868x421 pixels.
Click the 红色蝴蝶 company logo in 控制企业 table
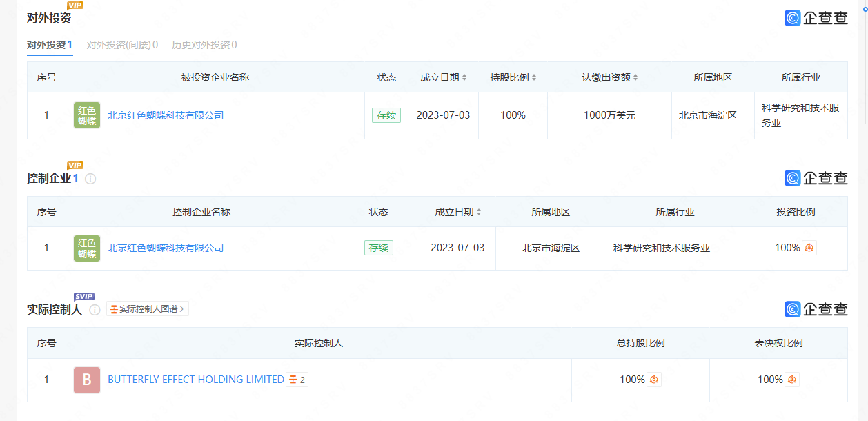pyautogui.click(x=87, y=248)
